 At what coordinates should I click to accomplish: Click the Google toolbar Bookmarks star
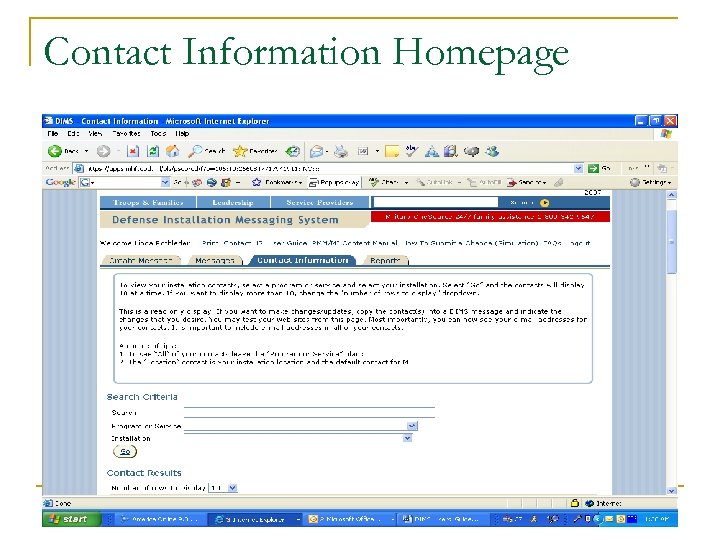256,182
